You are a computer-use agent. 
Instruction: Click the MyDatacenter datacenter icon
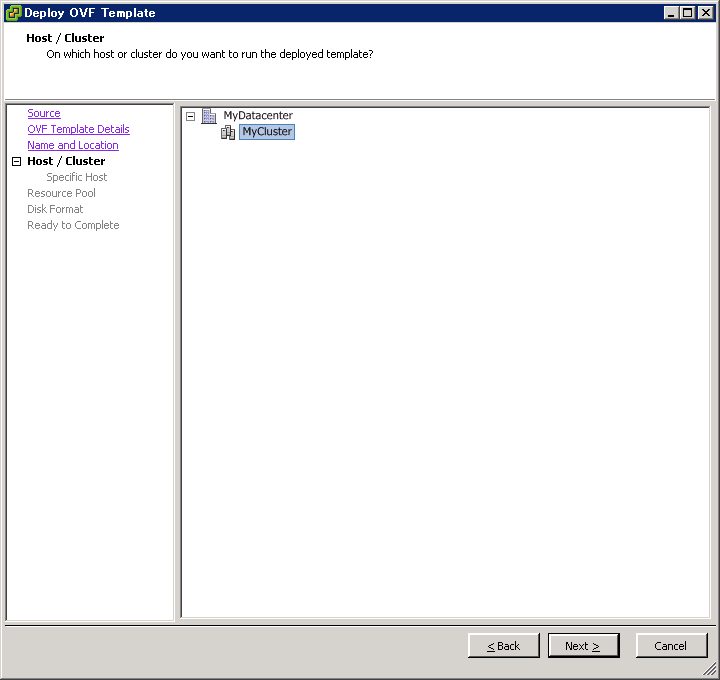click(209, 116)
